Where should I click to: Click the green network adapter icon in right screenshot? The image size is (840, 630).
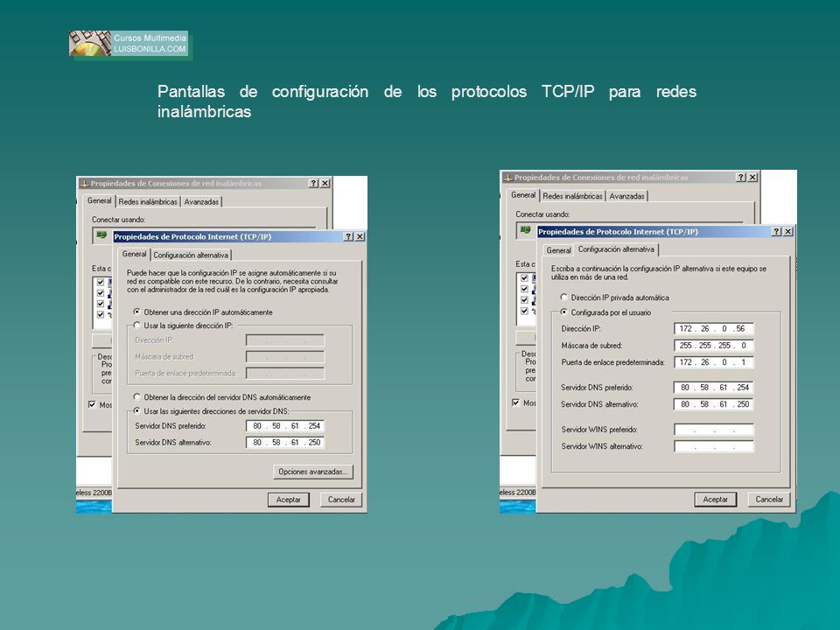(x=525, y=229)
